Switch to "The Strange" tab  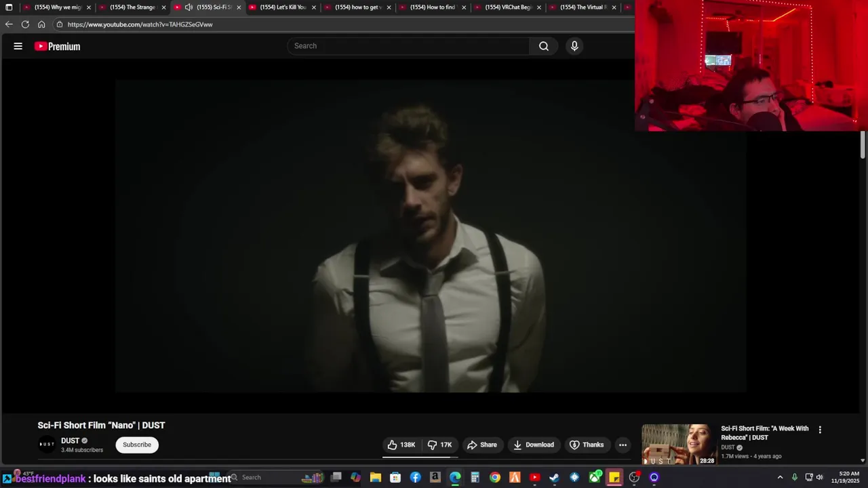(x=133, y=7)
